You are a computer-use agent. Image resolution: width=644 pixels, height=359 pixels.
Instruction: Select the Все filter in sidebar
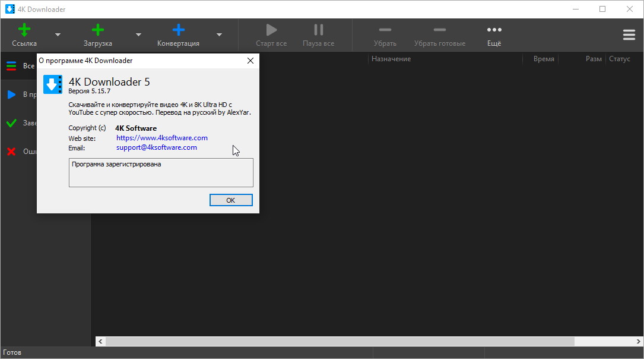[x=19, y=66]
